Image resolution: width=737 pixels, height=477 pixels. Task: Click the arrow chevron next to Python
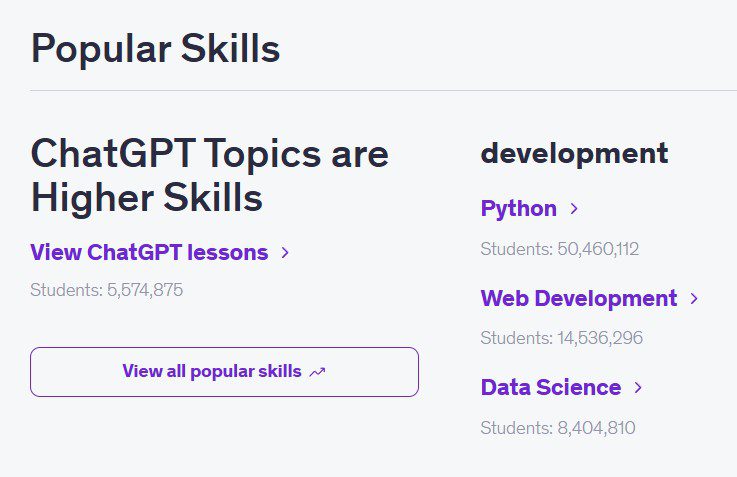574,209
